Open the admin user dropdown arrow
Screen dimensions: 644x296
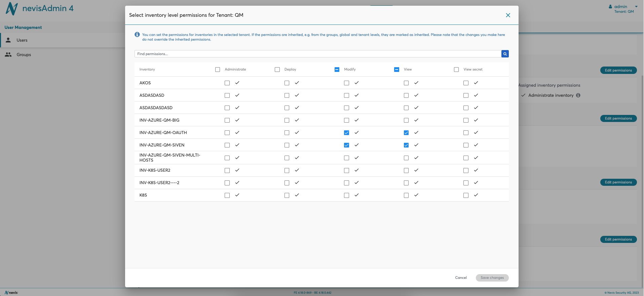point(636,7)
